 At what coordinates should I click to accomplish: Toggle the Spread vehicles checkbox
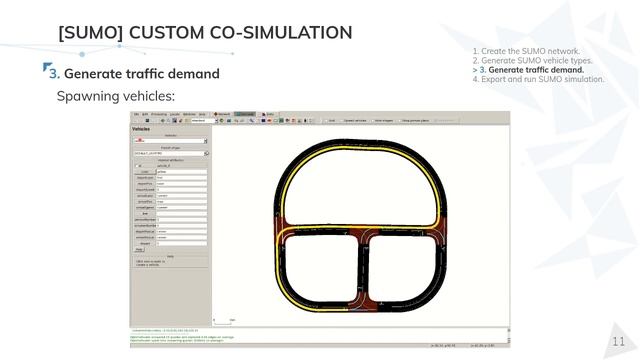click(x=342, y=121)
